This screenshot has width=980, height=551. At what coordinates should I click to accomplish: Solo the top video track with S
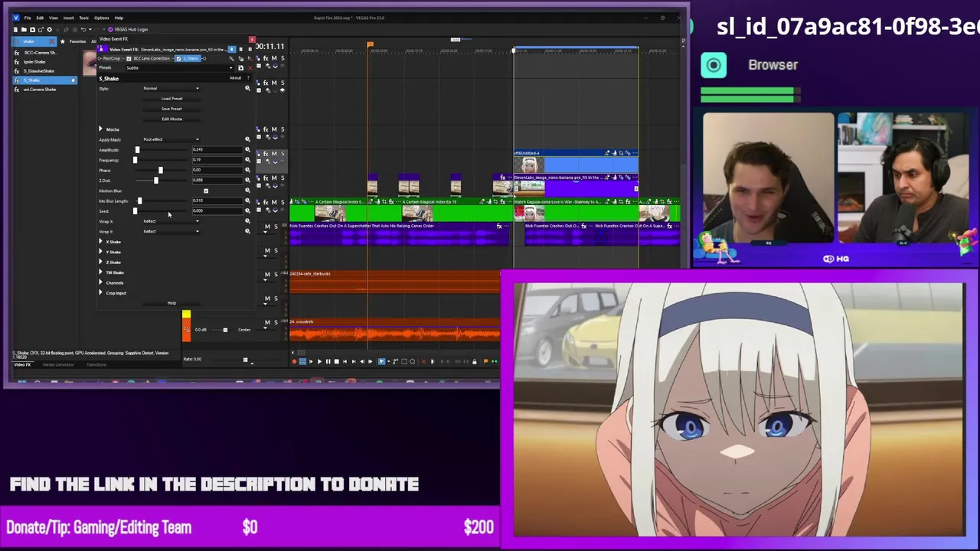283,58
